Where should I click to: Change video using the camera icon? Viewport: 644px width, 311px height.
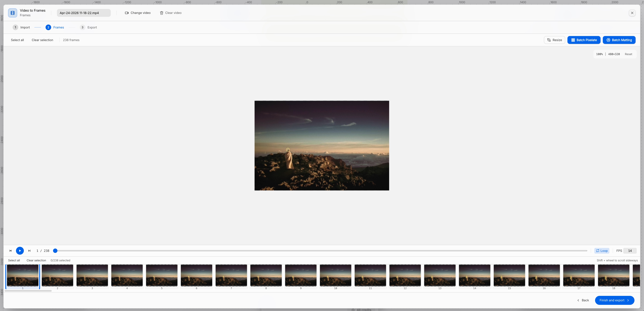click(127, 13)
